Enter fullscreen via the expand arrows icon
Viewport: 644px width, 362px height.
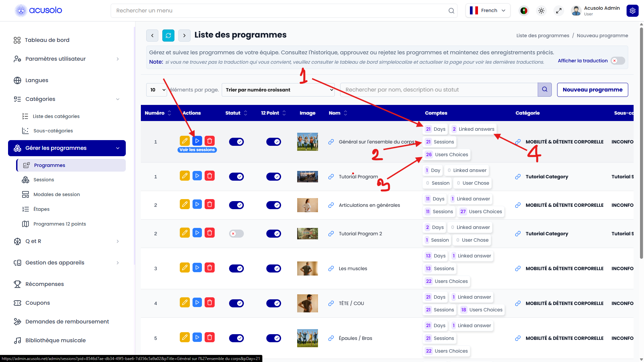point(559,11)
